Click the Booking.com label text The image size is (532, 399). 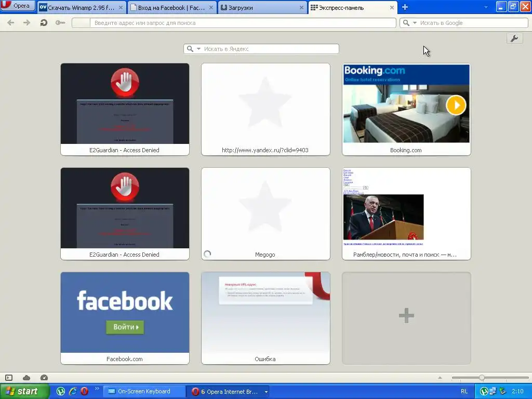point(406,150)
